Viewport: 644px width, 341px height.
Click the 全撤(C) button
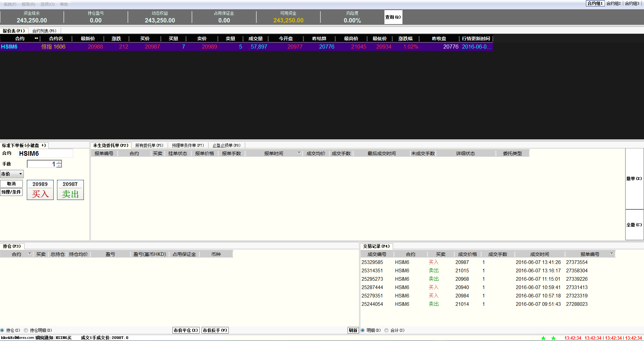click(634, 225)
